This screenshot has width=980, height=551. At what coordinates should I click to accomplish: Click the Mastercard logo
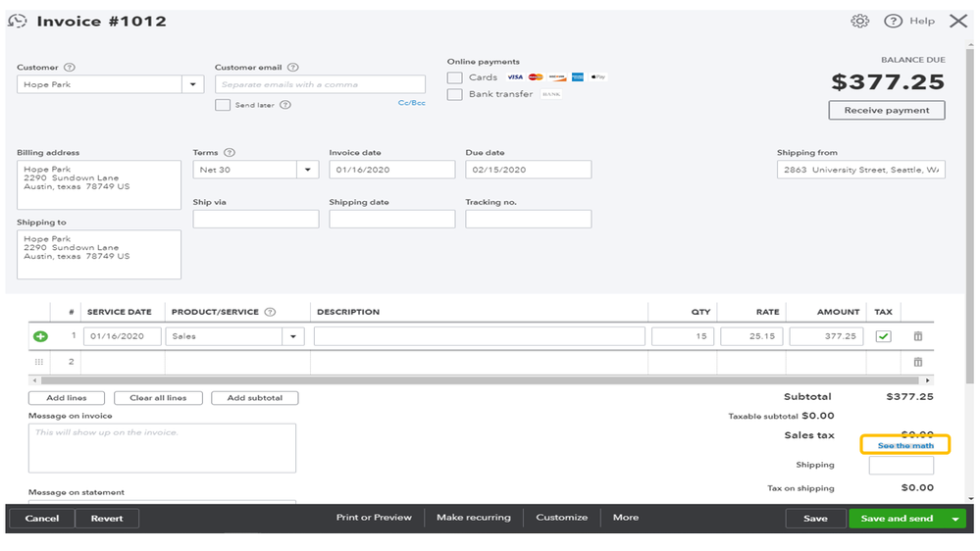[536, 76]
